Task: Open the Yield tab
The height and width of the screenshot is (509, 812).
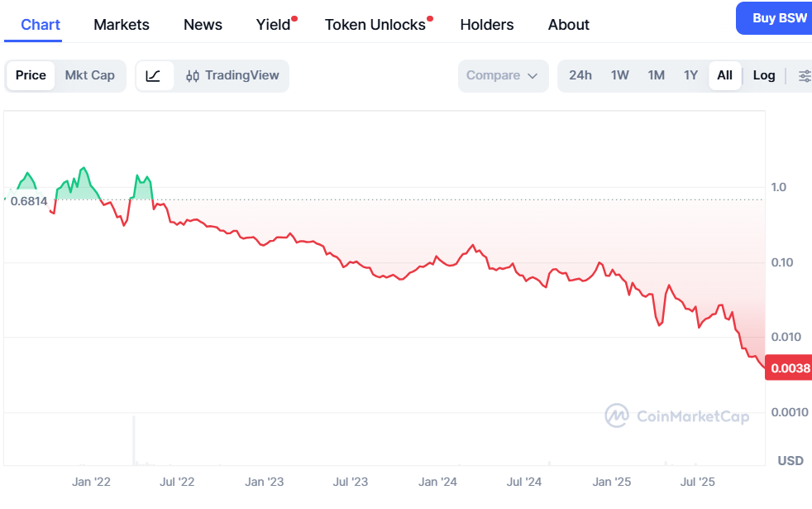Action: (274, 24)
